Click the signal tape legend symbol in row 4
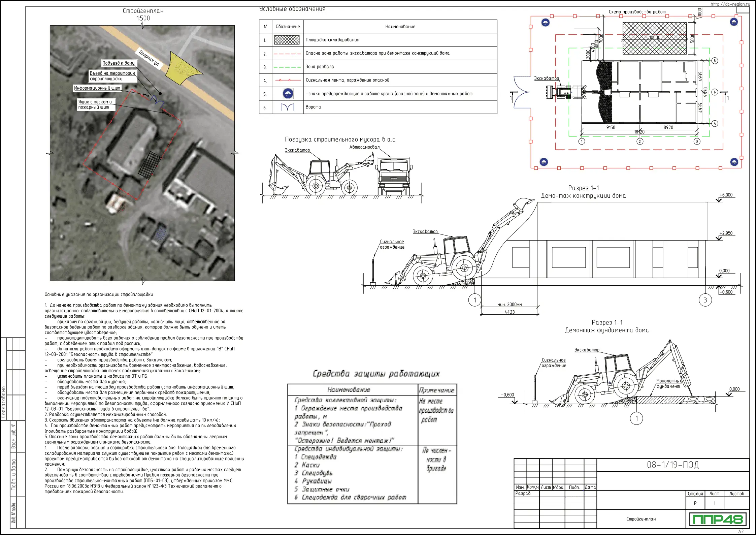 [287, 80]
